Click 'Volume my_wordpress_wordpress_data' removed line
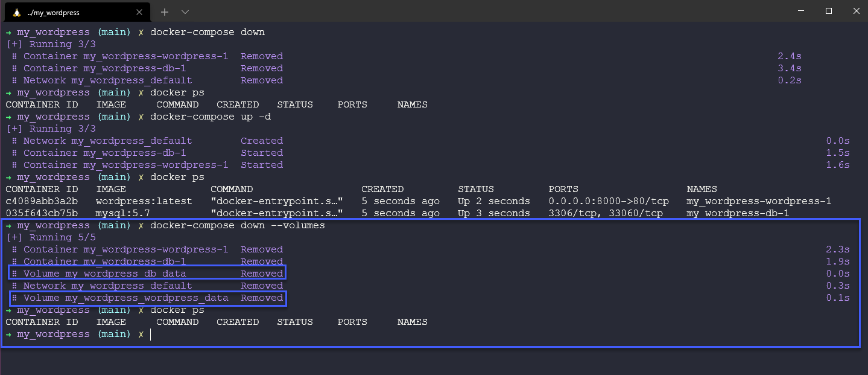This screenshot has width=868, height=375. pos(147,298)
